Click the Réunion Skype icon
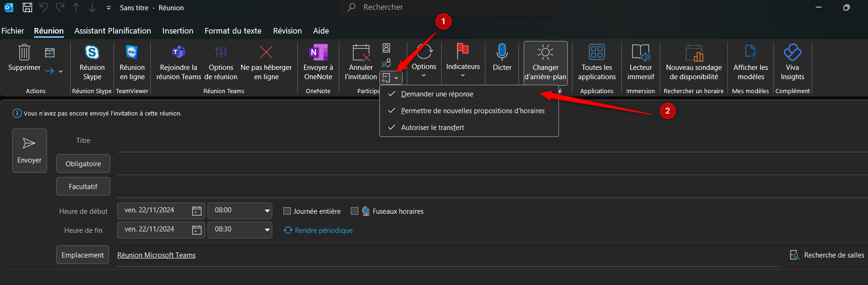 pyautogui.click(x=92, y=53)
